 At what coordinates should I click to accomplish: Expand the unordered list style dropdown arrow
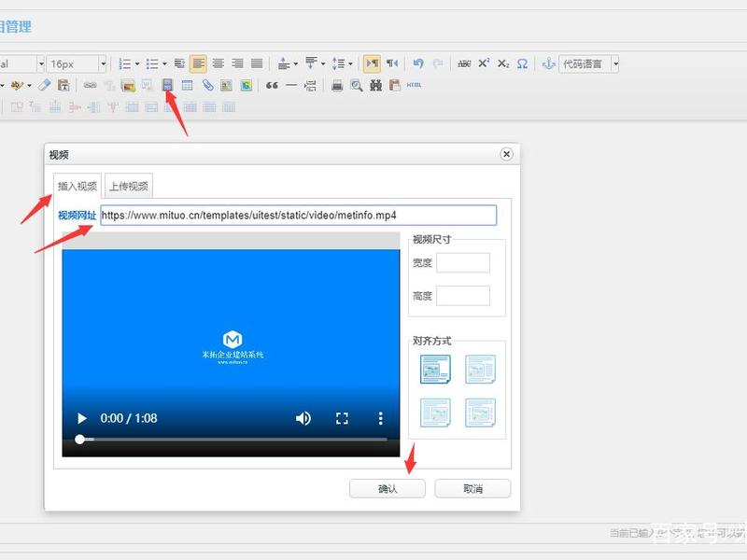164,63
